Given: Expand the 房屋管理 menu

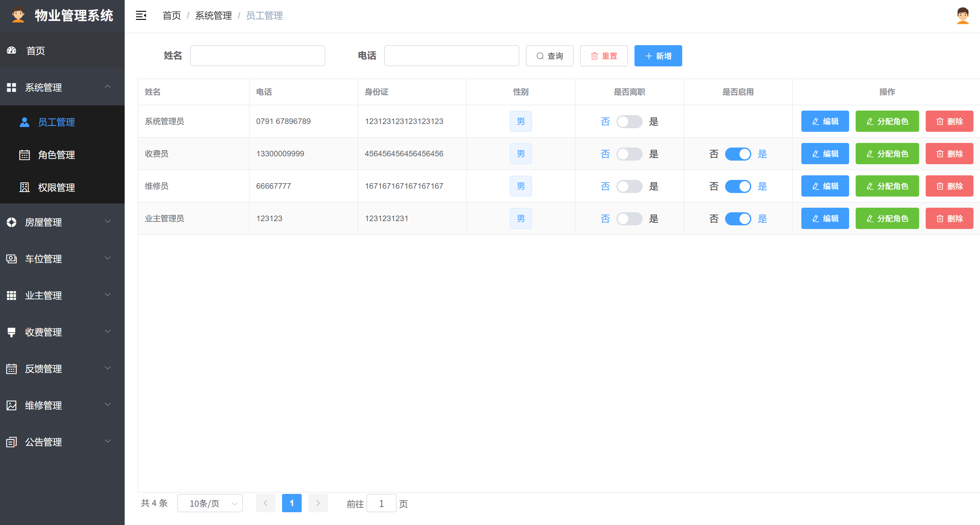Looking at the screenshot, I should [x=62, y=222].
